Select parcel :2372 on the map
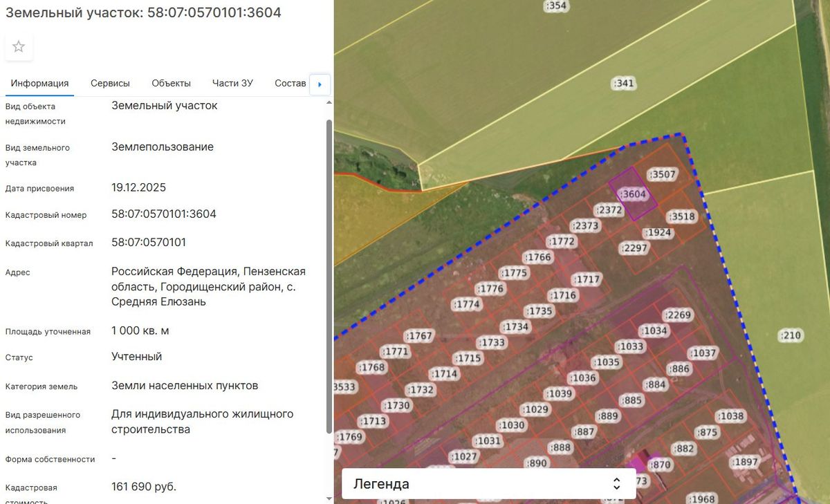The width and height of the screenshot is (830, 504). pyautogui.click(x=609, y=210)
